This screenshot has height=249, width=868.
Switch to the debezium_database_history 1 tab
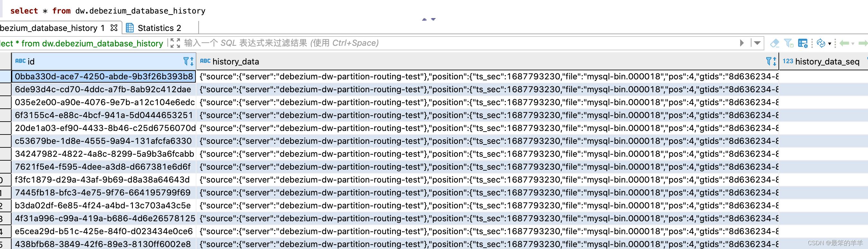pyautogui.click(x=52, y=28)
